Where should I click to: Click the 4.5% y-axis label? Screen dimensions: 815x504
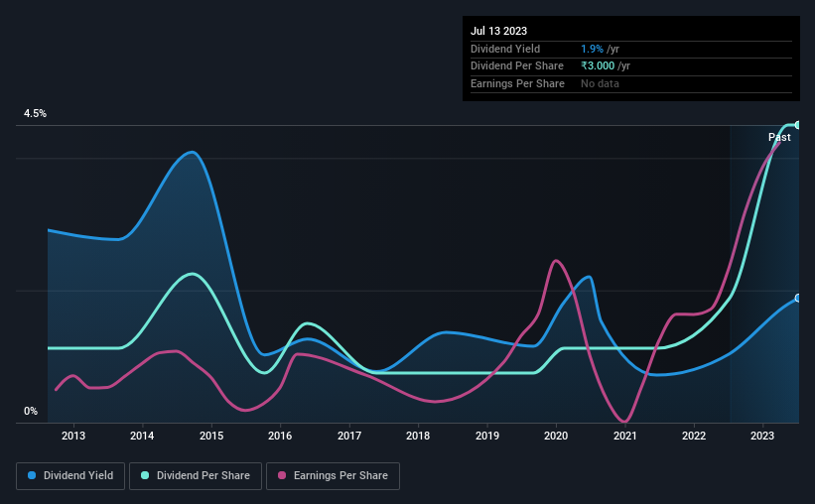(x=35, y=113)
